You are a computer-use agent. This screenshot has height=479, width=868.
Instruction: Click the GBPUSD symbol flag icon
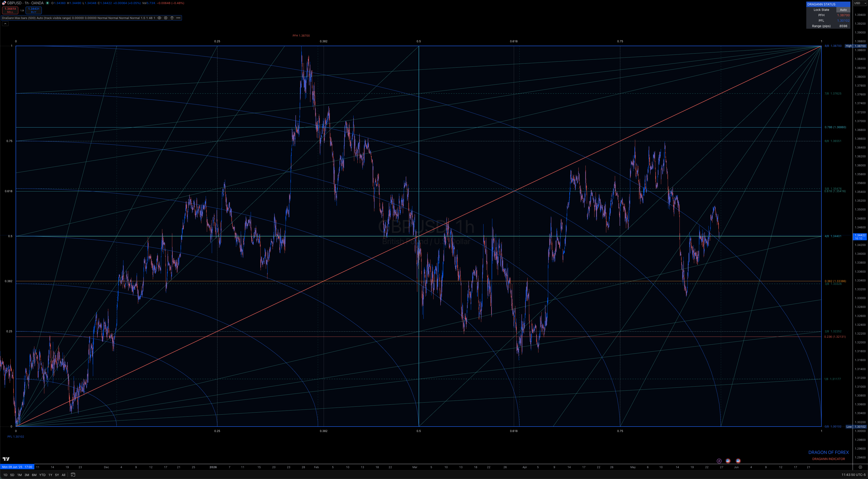click(x=4, y=3)
